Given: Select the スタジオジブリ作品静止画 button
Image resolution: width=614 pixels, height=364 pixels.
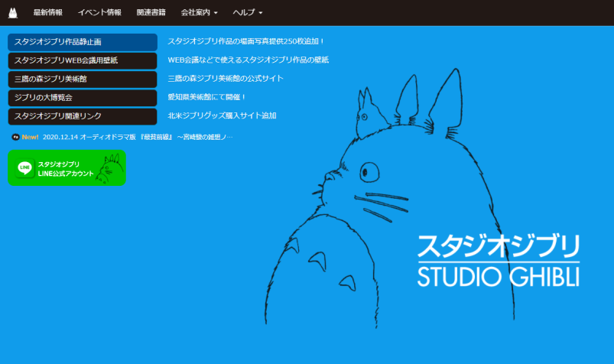Looking at the screenshot, I should 83,42.
